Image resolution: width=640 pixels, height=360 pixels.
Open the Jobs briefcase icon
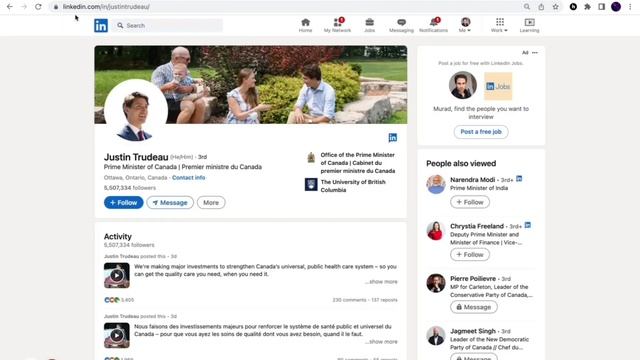tap(369, 25)
